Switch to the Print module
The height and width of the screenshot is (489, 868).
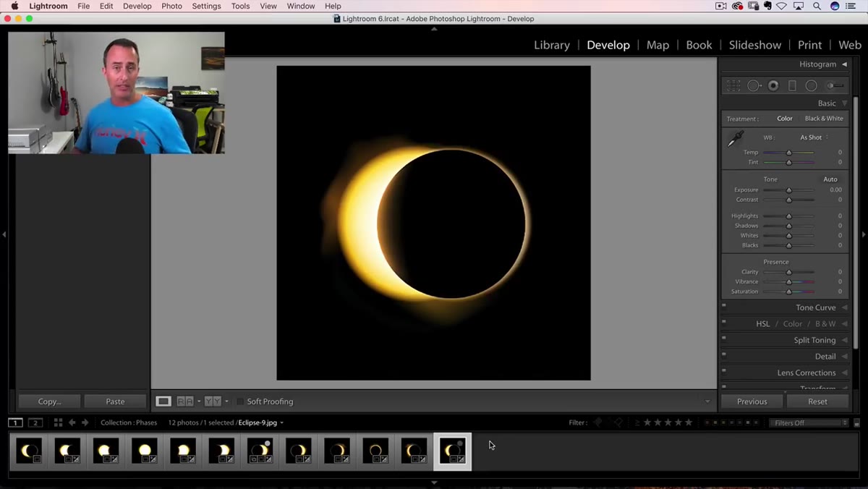pos(809,45)
